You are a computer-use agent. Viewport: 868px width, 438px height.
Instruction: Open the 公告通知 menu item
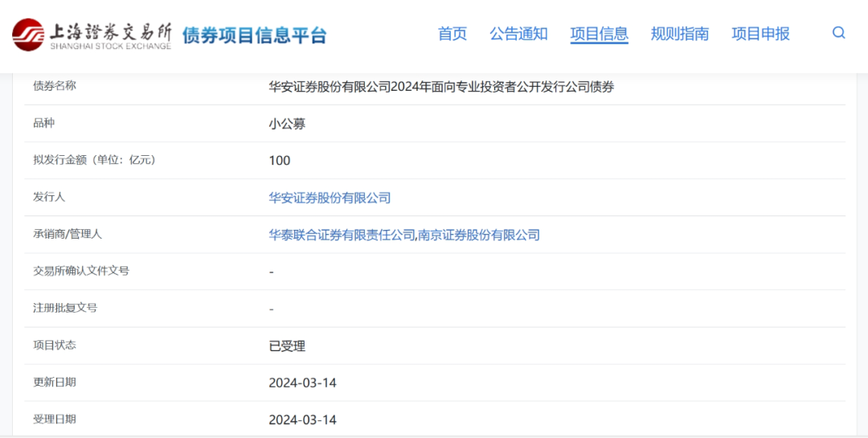[518, 34]
